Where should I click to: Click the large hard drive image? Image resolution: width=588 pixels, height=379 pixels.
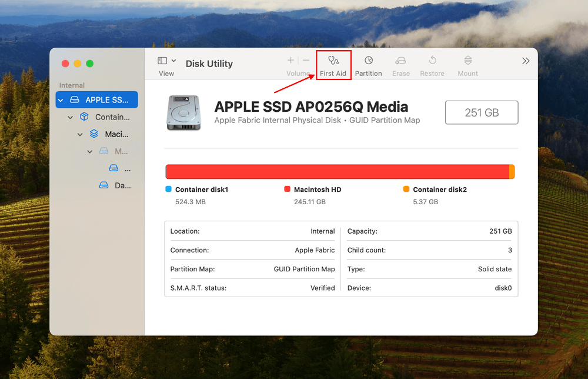[x=183, y=112]
